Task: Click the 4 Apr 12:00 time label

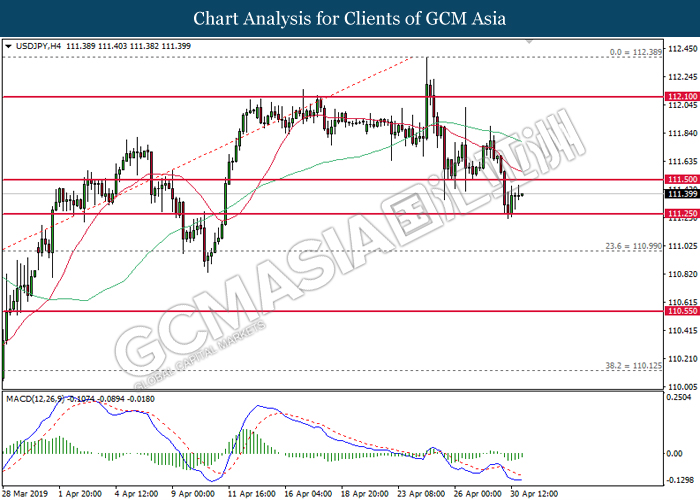Action: click(137, 494)
